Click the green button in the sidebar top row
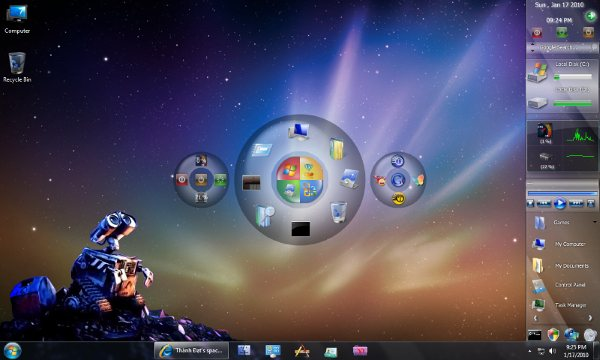Screen dimensions: 600x360 click(562, 33)
